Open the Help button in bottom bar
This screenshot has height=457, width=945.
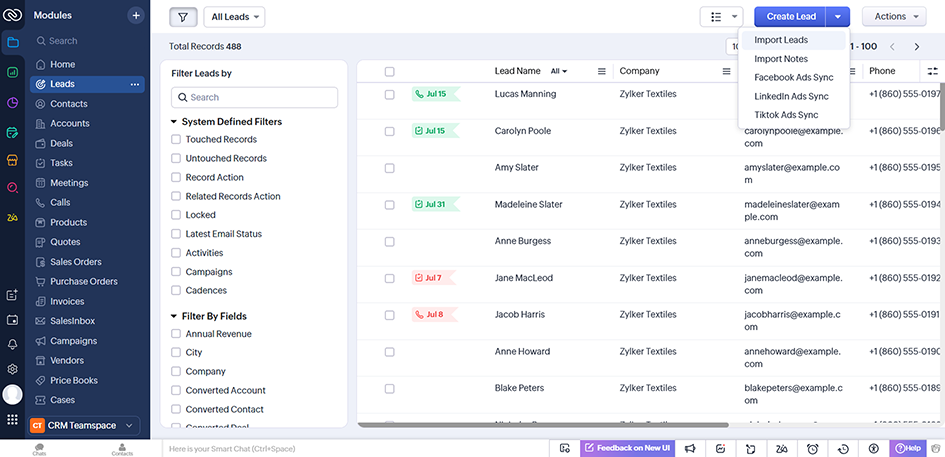[x=907, y=449]
